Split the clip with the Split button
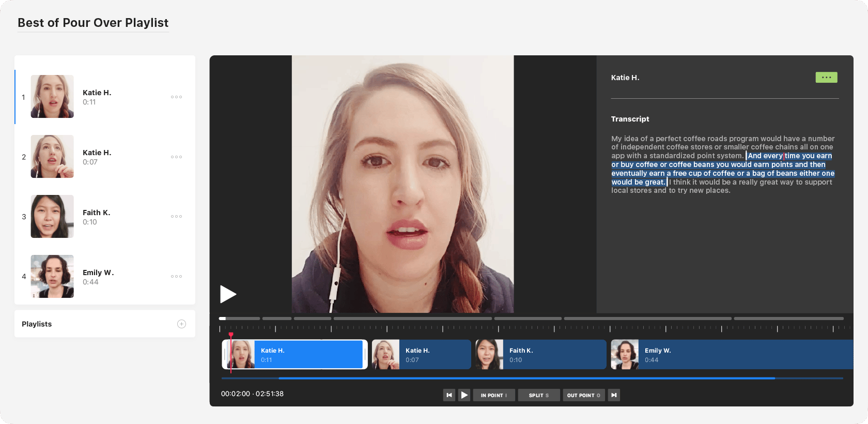 pos(539,395)
